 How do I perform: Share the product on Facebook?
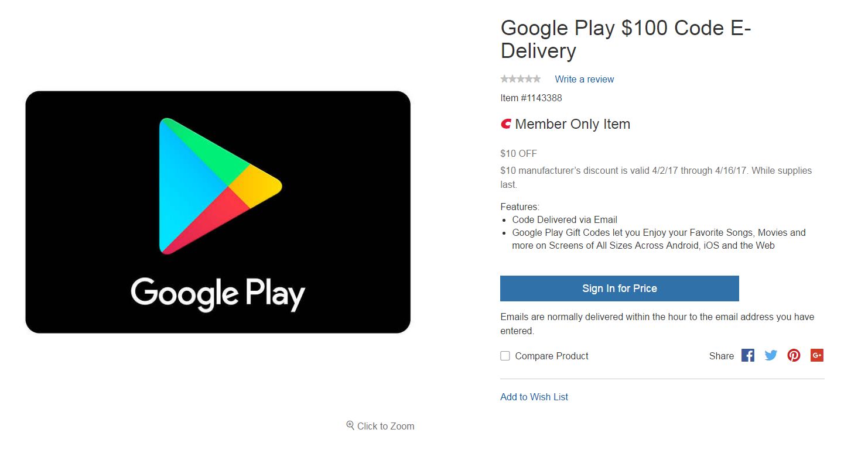747,355
